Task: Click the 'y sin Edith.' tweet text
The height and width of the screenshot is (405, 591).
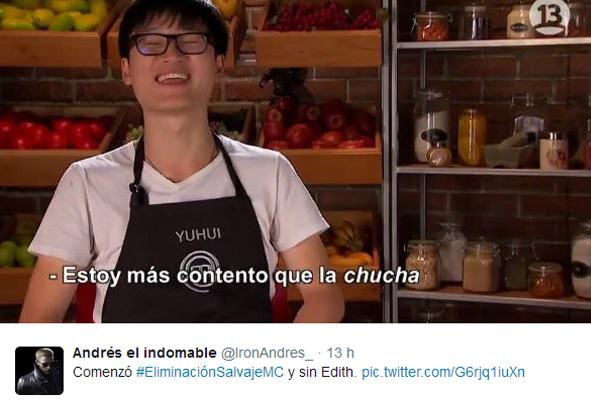Action: tap(322, 372)
